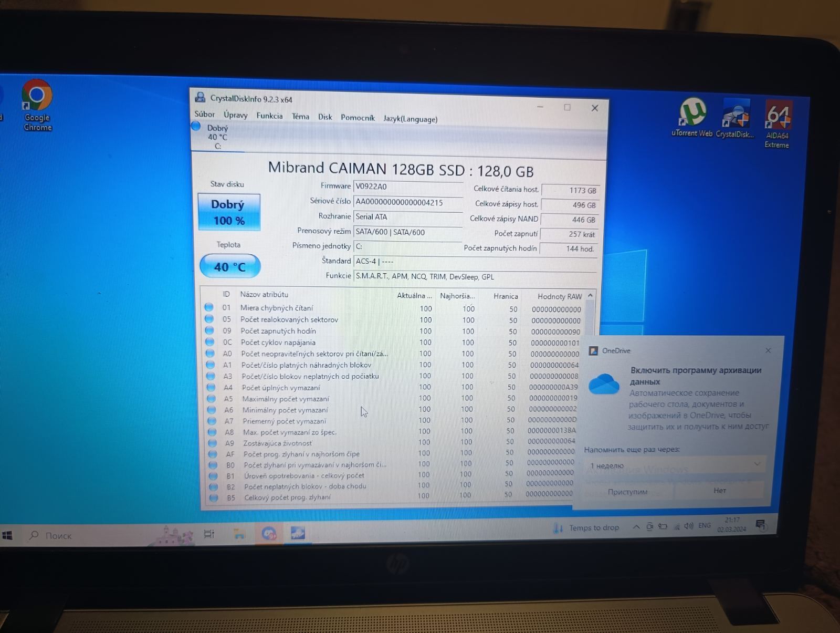The width and height of the screenshot is (840, 633).
Task: Open the Funkcia menu
Action: [269, 116]
